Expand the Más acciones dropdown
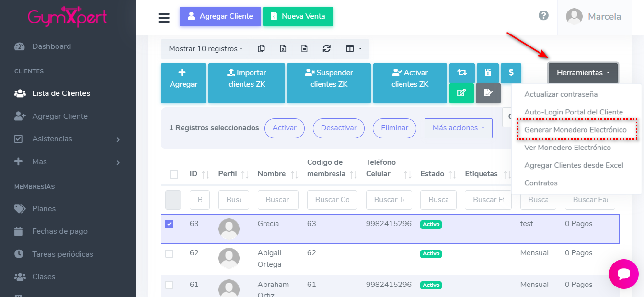Screen dimensions: 644x297 458,128
